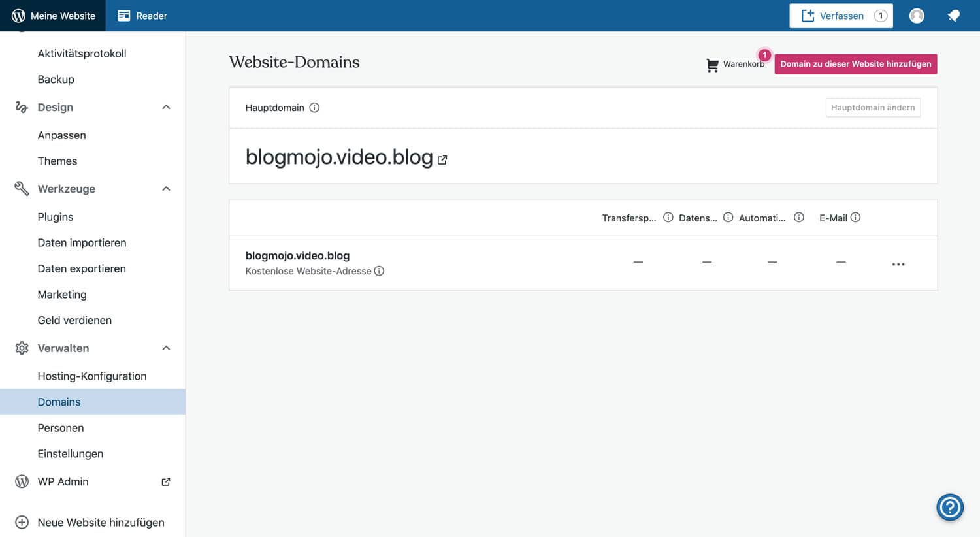This screenshot has width=980, height=537.
Task: Click the WP Admin external link icon
Action: pos(166,481)
